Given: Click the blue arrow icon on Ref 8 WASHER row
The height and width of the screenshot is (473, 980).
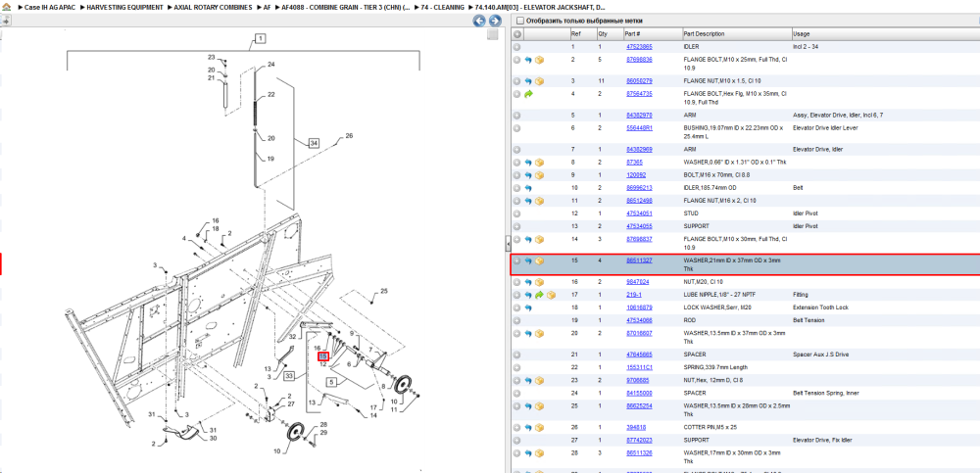Looking at the screenshot, I should (528, 163).
